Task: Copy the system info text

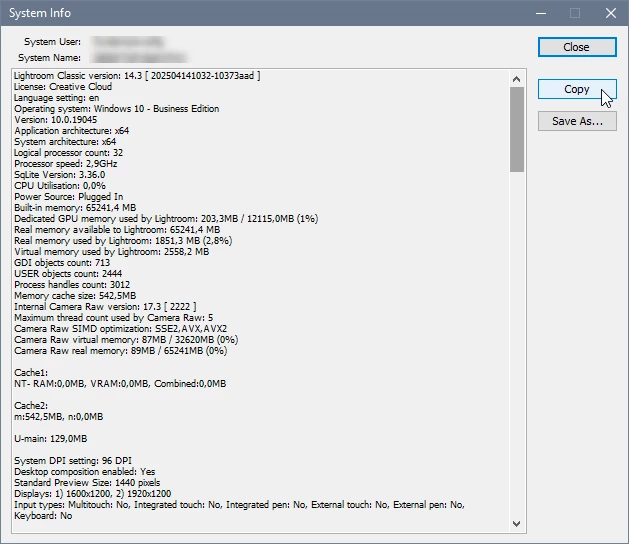Action: coord(577,89)
